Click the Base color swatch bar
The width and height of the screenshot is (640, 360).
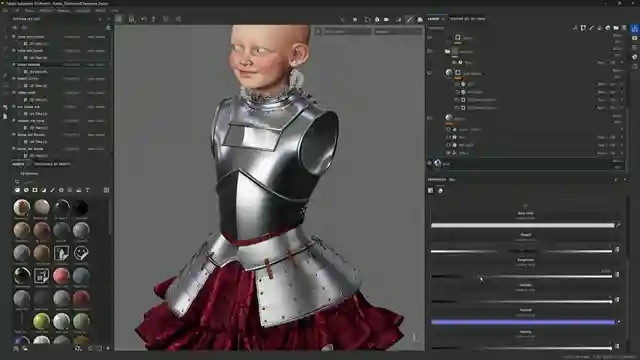522,225
